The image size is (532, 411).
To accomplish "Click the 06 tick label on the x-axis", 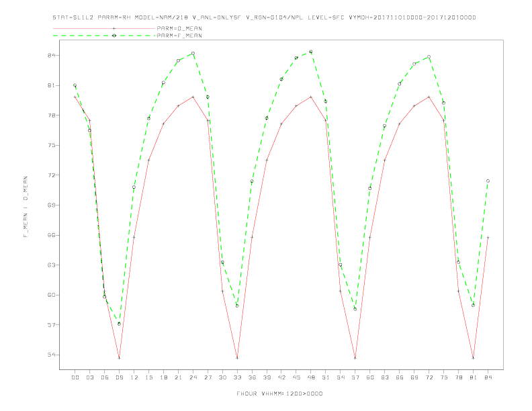I will [x=105, y=377].
